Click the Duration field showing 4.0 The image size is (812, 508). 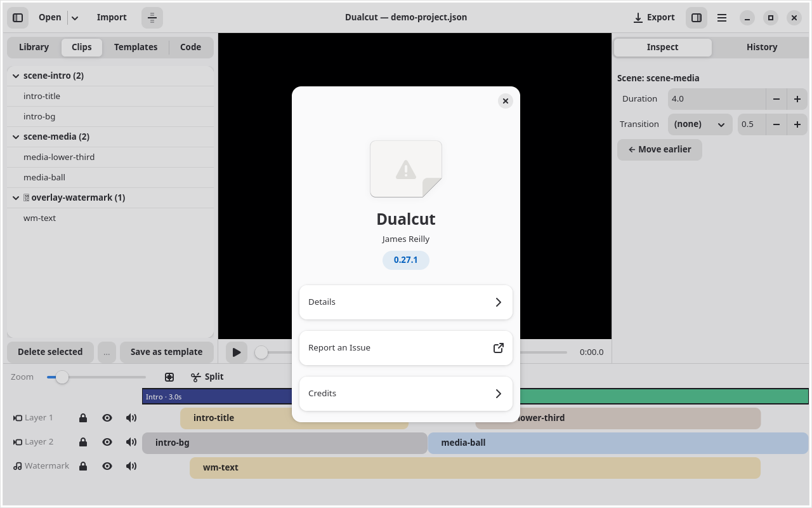pos(717,99)
